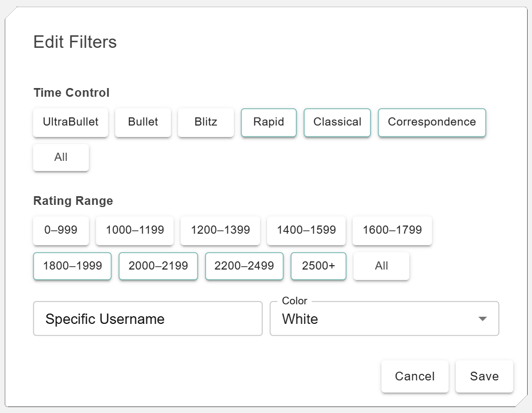Select All under Rating Range
Viewport: 532px width, 413px height.
(x=381, y=266)
